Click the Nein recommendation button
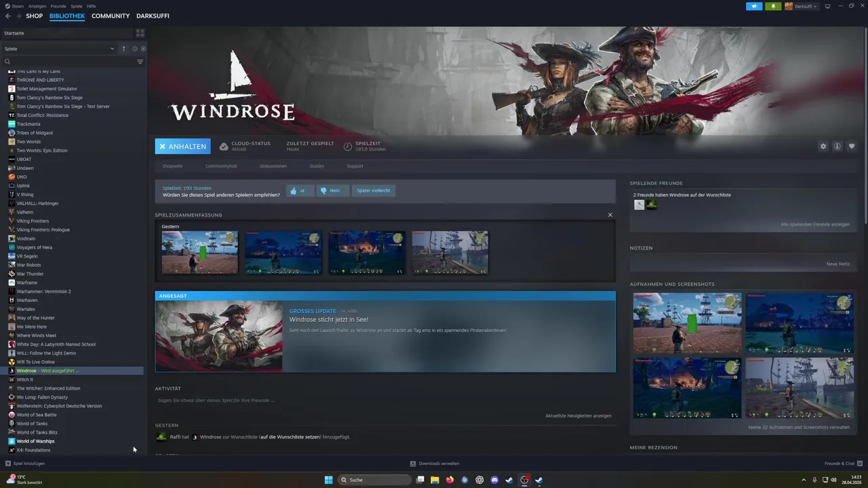 tap(332, 190)
